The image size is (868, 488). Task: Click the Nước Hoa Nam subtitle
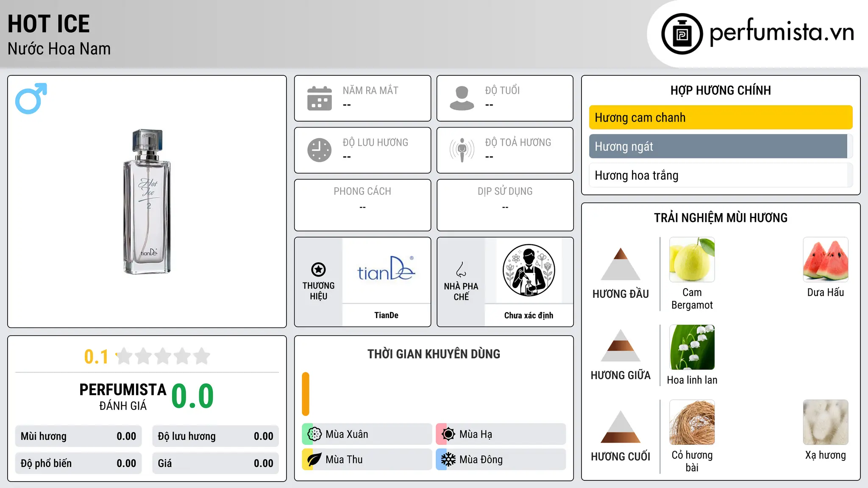(x=59, y=49)
